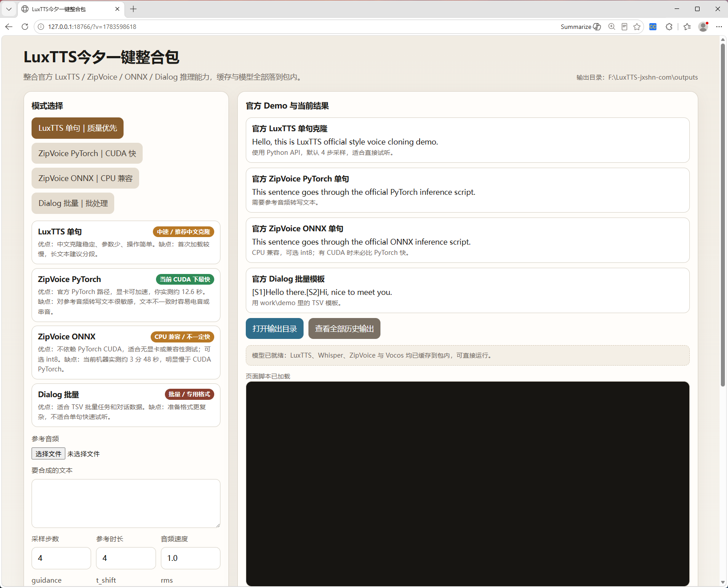The height and width of the screenshot is (588, 728).
Task: Focus the 要合成的文本 text area
Action: 126,503
